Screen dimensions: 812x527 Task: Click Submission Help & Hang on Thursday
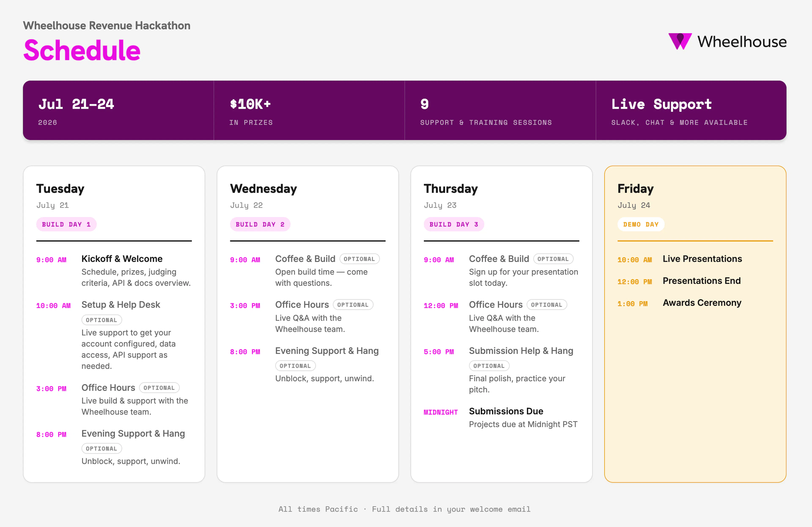[x=521, y=351]
